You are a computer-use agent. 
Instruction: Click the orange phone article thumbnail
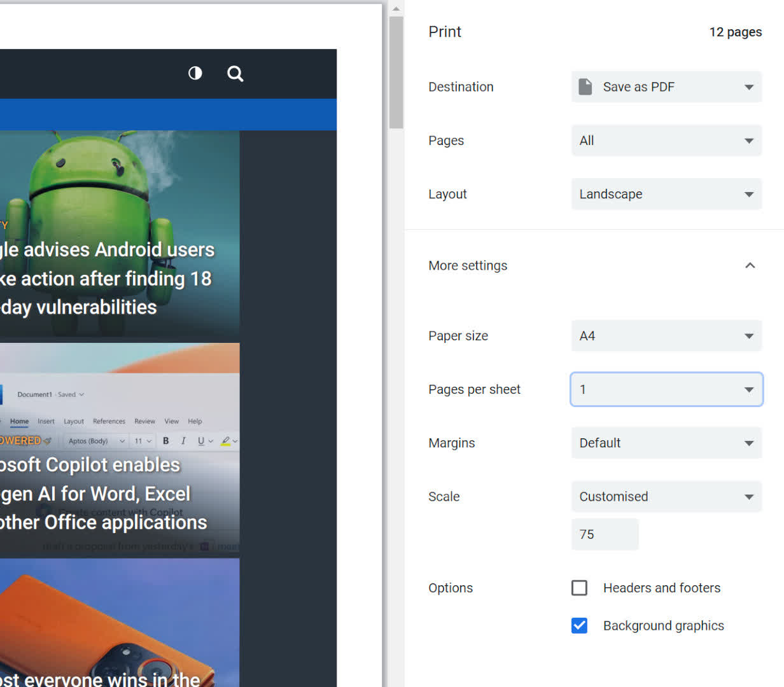(120, 623)
